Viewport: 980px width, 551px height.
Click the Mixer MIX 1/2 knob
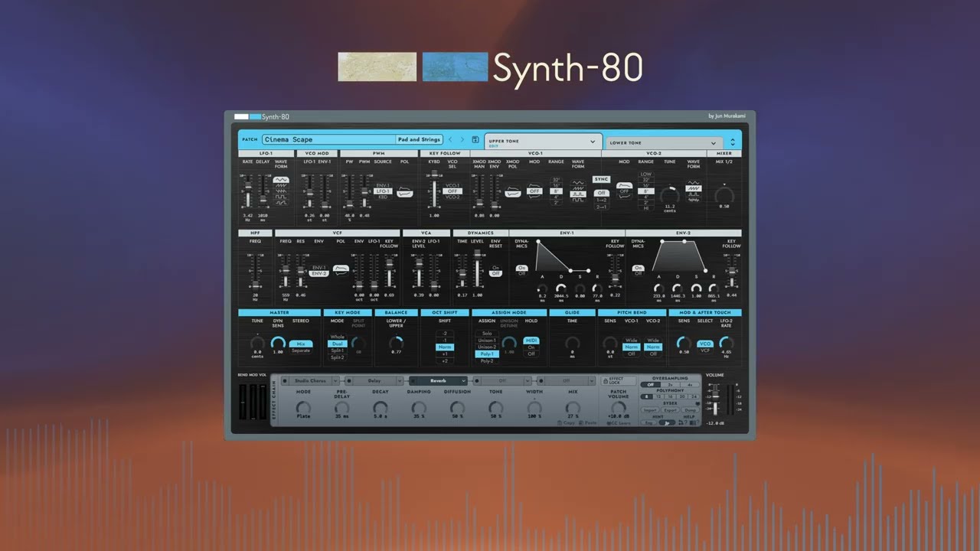click(x=724, y=197)
